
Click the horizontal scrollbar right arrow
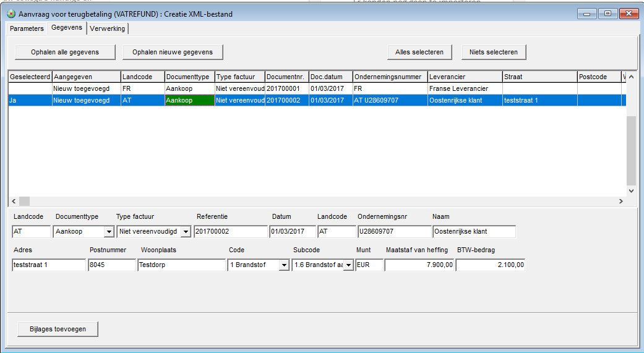coord(621,201)
